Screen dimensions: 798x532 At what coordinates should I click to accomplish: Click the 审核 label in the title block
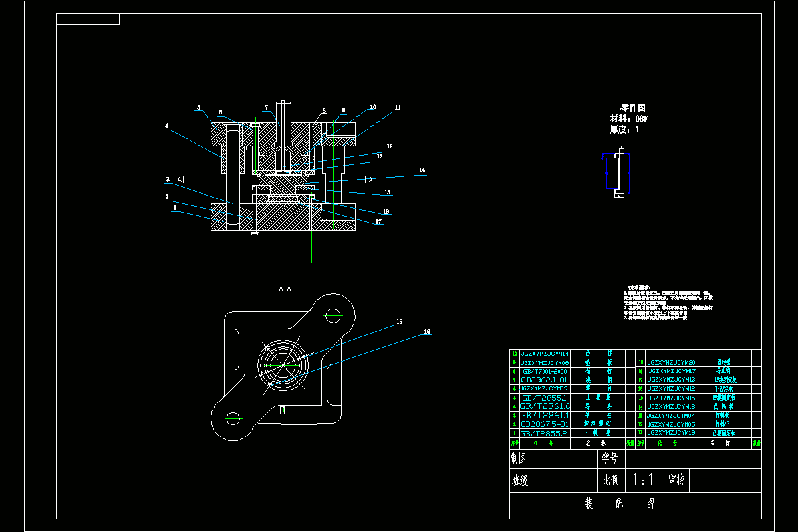[x=676, y=480]
